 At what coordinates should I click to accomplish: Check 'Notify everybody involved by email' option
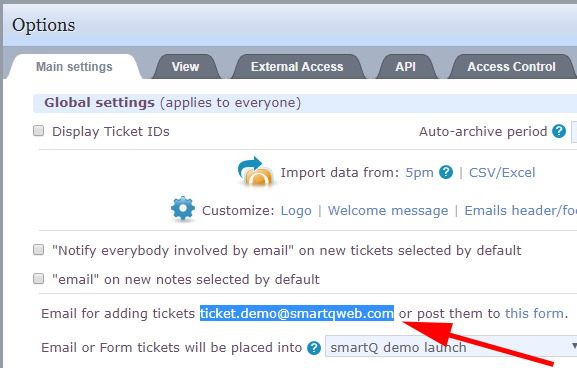tap(39, 250)
